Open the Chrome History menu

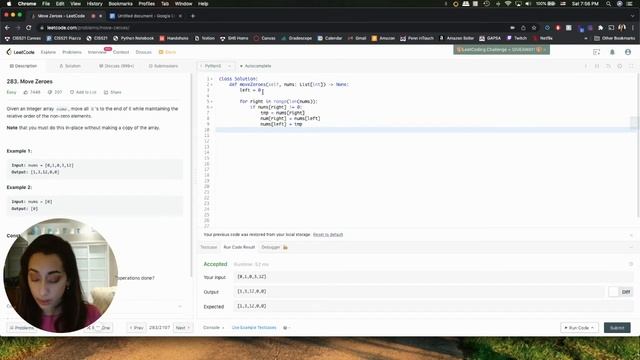pyautogui.click(x=94, y=4)
